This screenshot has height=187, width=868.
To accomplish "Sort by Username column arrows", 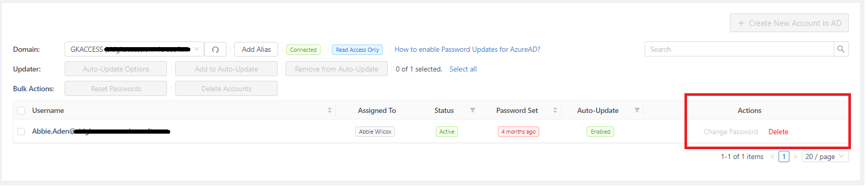I will pyautogui.click(x=329, y=110).
